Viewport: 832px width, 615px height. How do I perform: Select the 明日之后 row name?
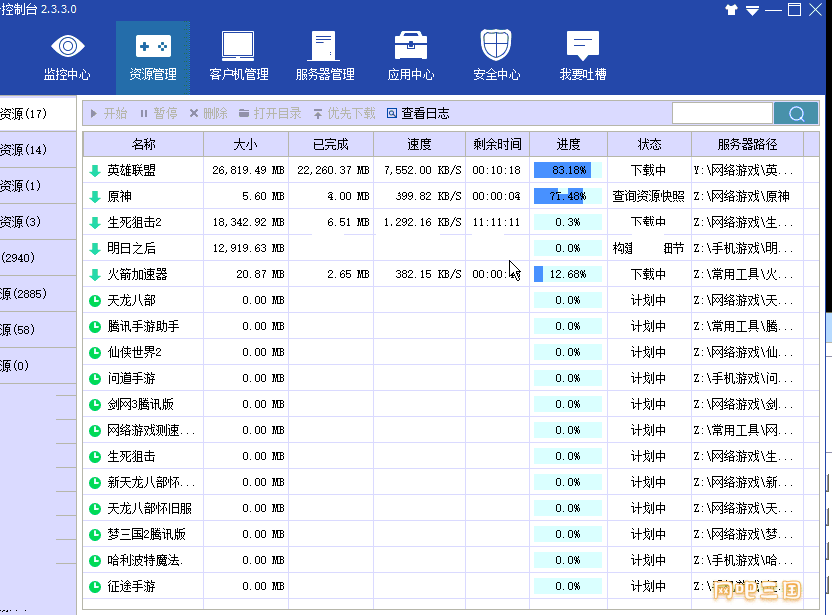[x=132, y=248]
